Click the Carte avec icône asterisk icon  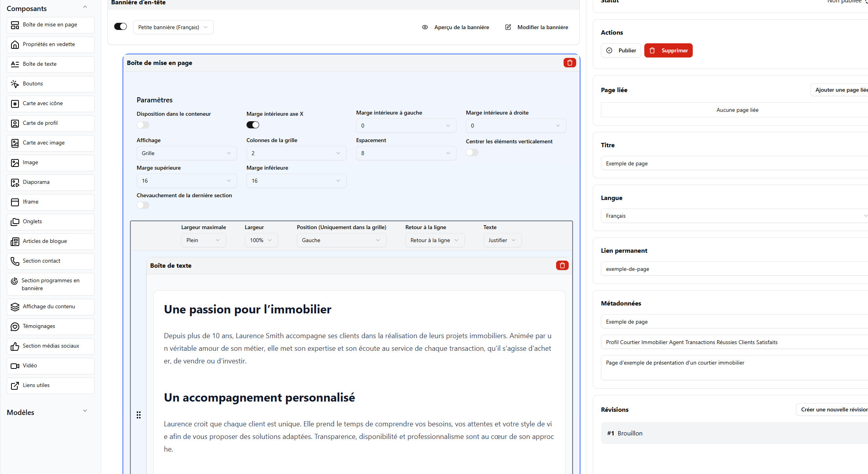(x=15, y=104)
